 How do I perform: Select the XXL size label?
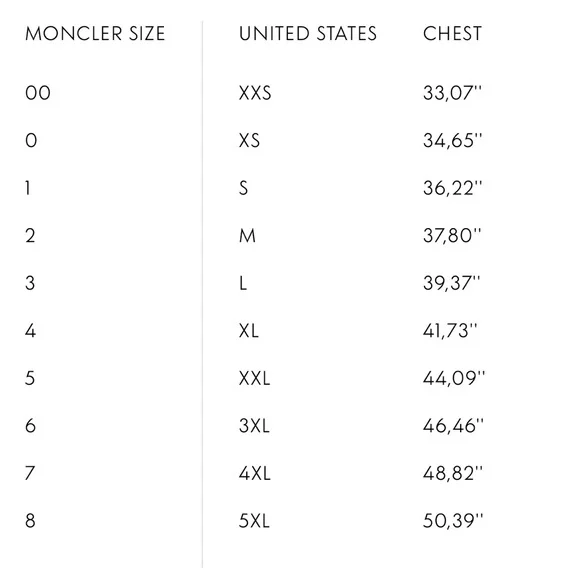tap(254, 378)
